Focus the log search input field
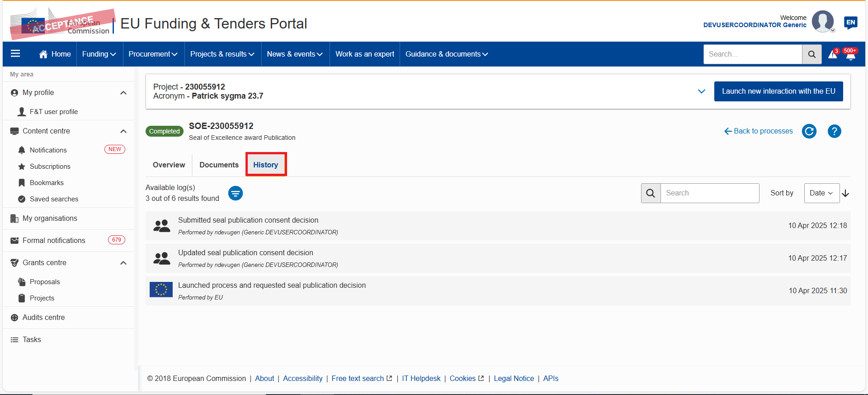This screenshot has width=868, height=395. pos(710,193)
